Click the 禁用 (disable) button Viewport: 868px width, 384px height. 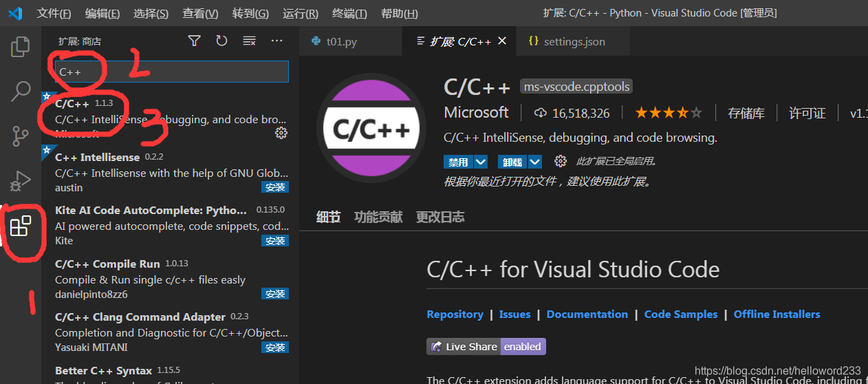(459, 162)
